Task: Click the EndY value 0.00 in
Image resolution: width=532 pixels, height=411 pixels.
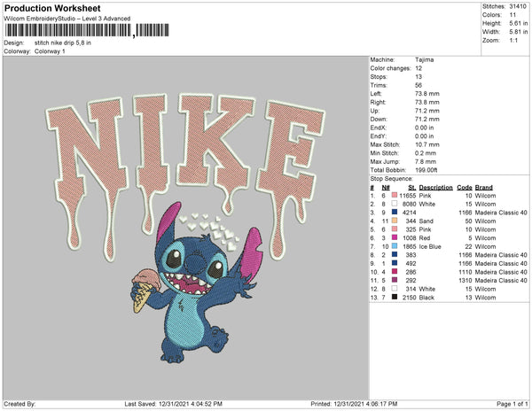Action: point(424,136)
